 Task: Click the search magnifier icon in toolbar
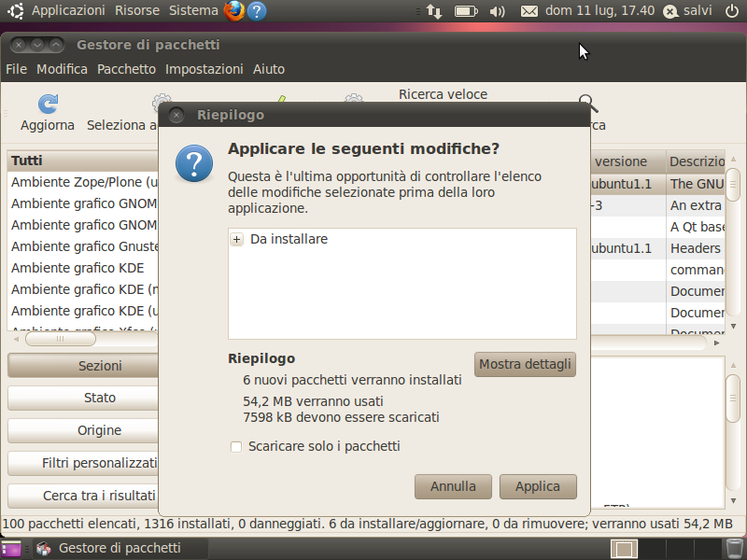tap(588, 104)
